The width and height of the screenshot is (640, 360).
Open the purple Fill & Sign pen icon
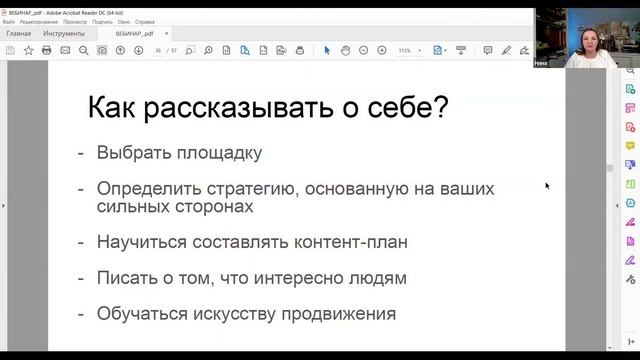point(630,260)
